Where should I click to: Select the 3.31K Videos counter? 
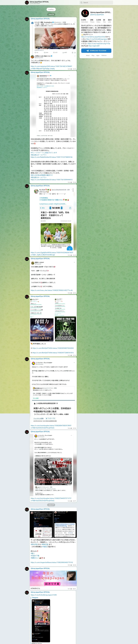(x=99, y=21)
